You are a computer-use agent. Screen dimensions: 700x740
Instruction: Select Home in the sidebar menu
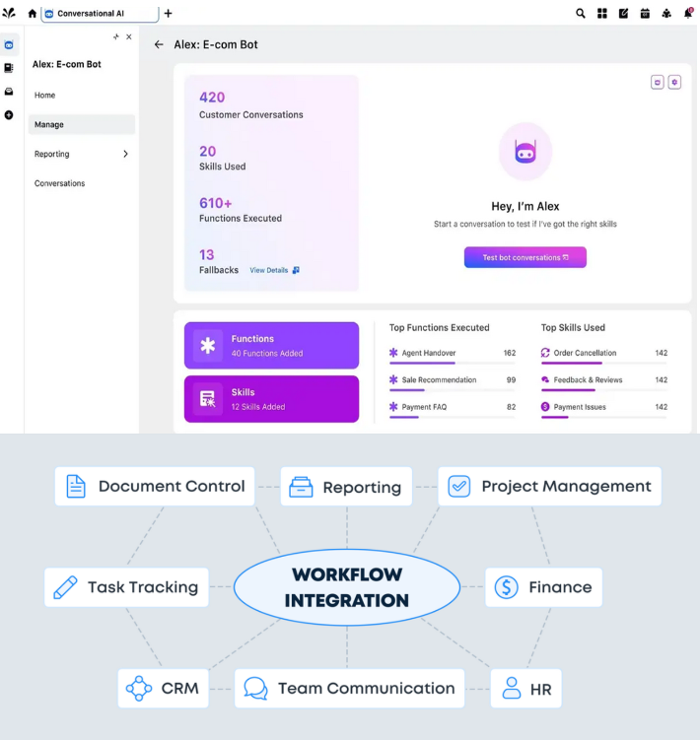(x=45, y=96)
